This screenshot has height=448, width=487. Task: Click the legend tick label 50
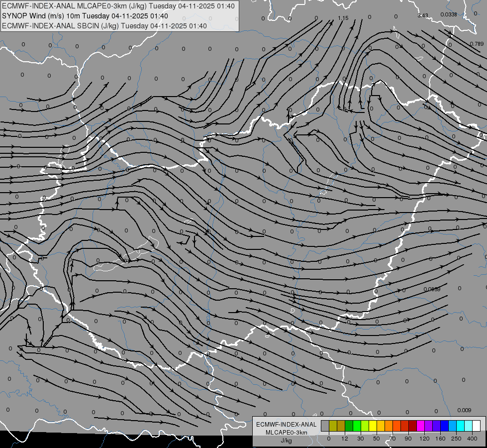coord(377,439)
